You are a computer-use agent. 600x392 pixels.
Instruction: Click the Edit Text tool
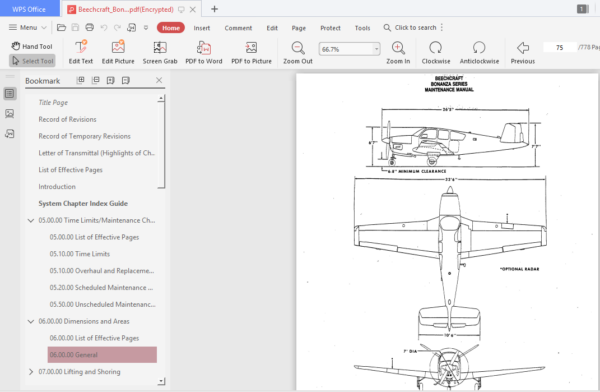81,52
